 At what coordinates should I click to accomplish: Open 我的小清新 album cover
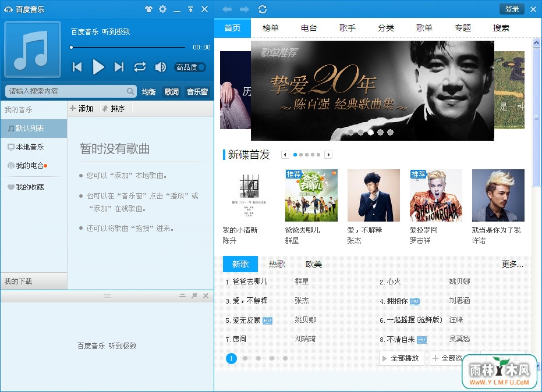(x=249, y=195)
